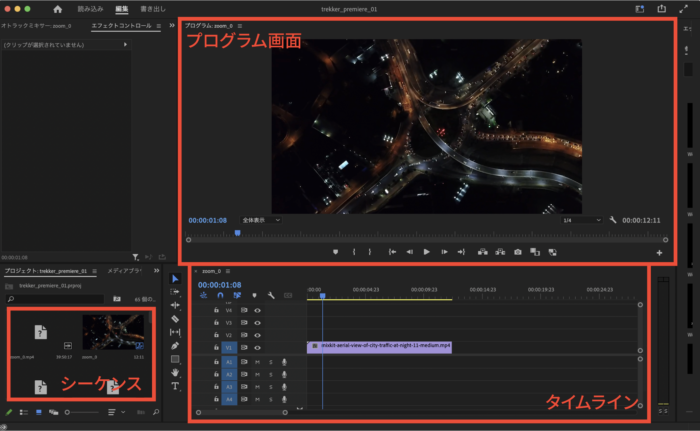Viewport: 700px width, 431px height.
Task: Open Program monitor wrench settings
Action: pyautogui.click(x=613, y=220)
